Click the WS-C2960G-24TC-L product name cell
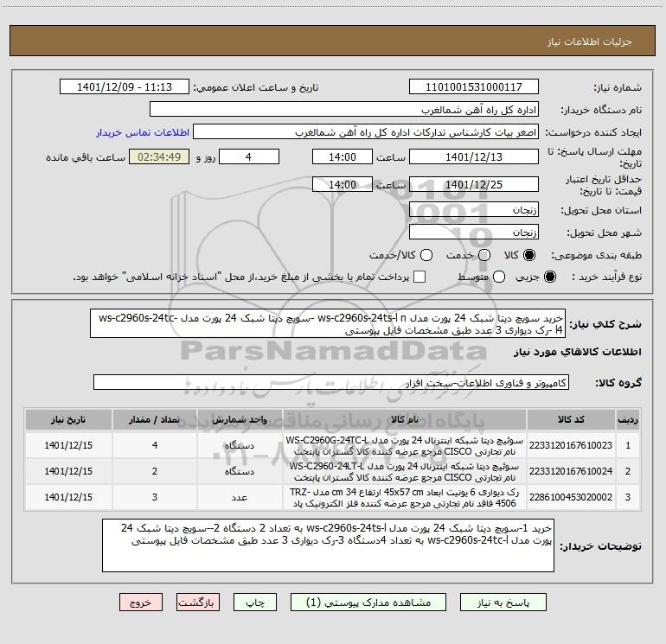Image resolution: width=666 pixels, height=644 pixels. (x=405, y=445)
